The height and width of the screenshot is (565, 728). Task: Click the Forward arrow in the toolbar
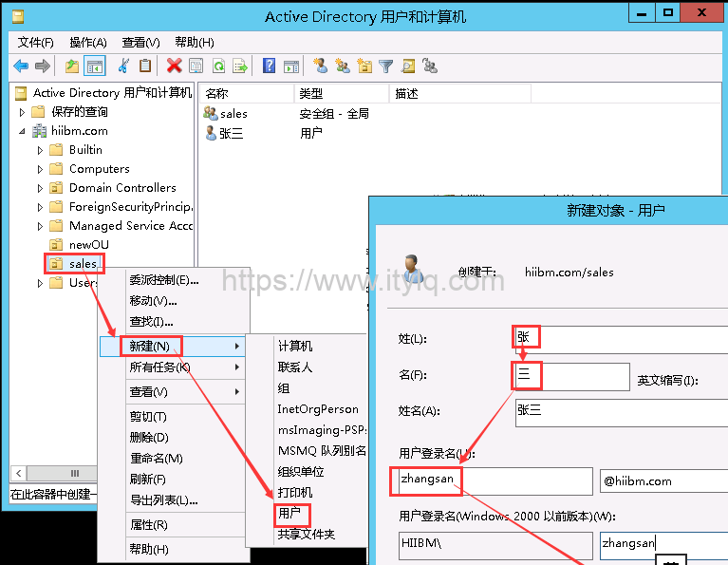click(43, 66)
